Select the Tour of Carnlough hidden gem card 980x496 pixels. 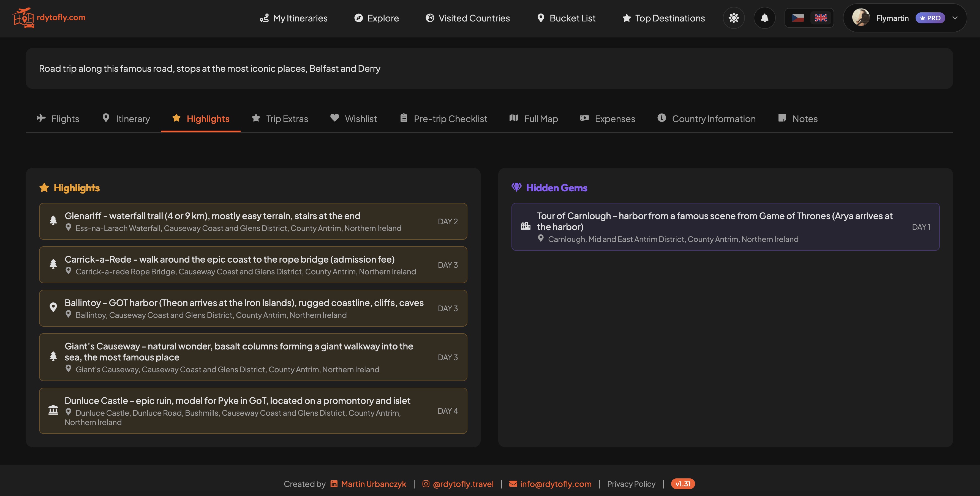725,227
